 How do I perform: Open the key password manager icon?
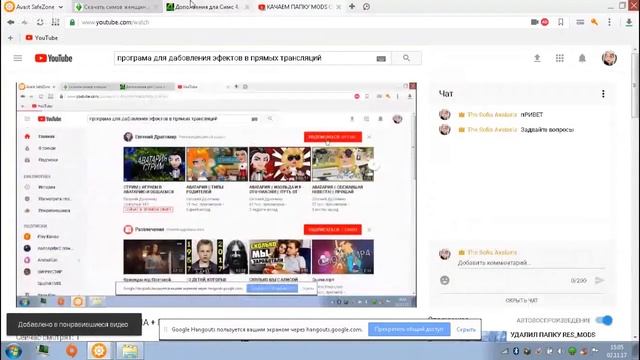pyautogui.click(x=594, y=22)
